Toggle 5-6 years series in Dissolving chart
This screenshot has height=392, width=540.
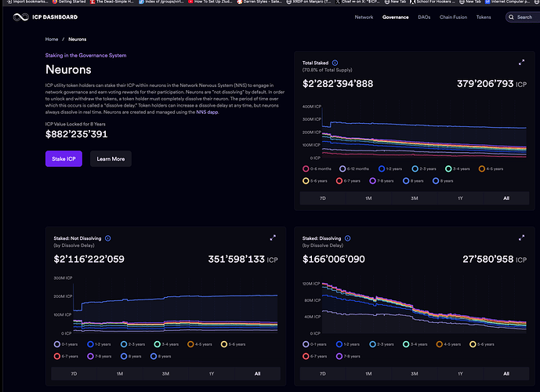(x=482, y=344)
